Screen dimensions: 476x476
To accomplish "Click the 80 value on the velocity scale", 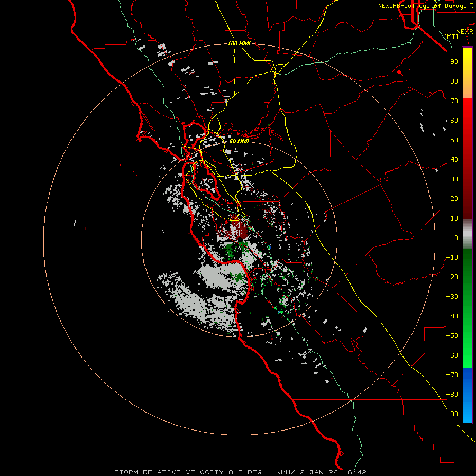I will [454, 81].
